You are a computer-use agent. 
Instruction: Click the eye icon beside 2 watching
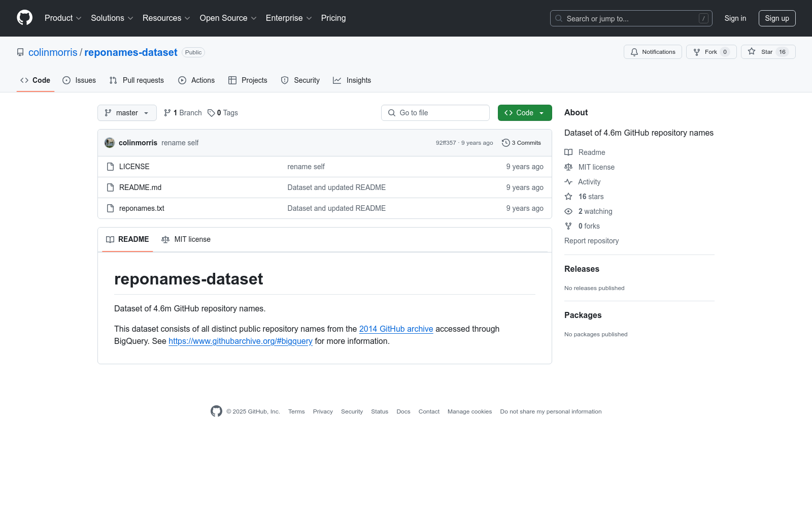568,211
